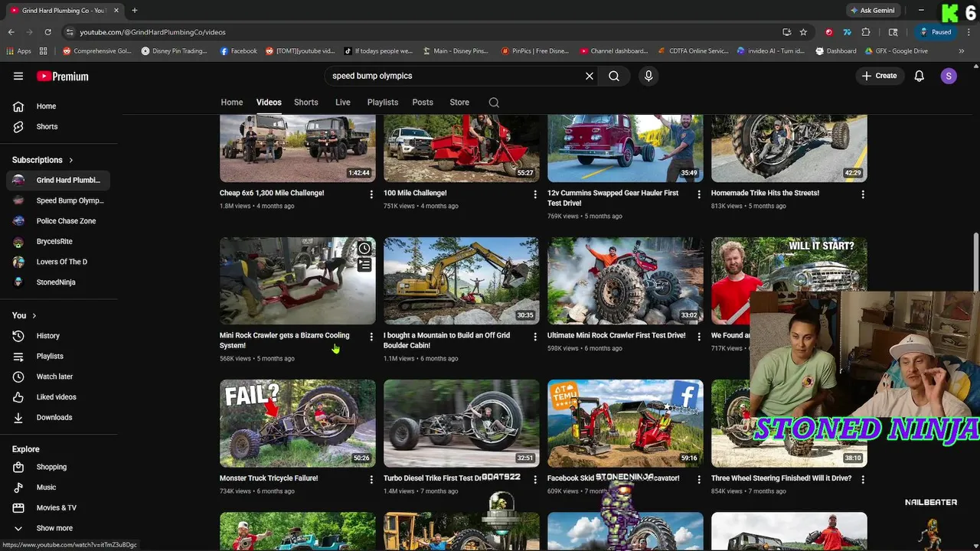This screenshot has height=551, width=980.
Task: Open Playlists in the sidebar
Action: pyautogui.click(x=59, y=357)
